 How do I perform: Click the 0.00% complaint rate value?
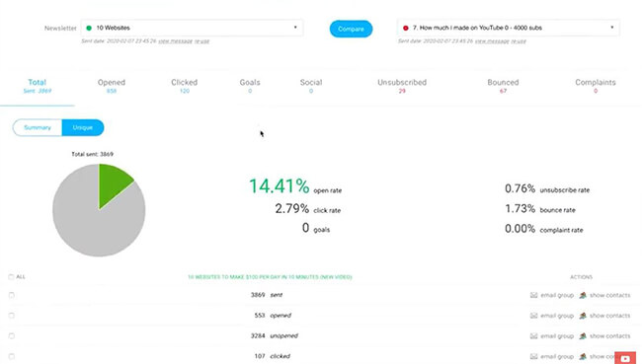[x=520, y=229]
